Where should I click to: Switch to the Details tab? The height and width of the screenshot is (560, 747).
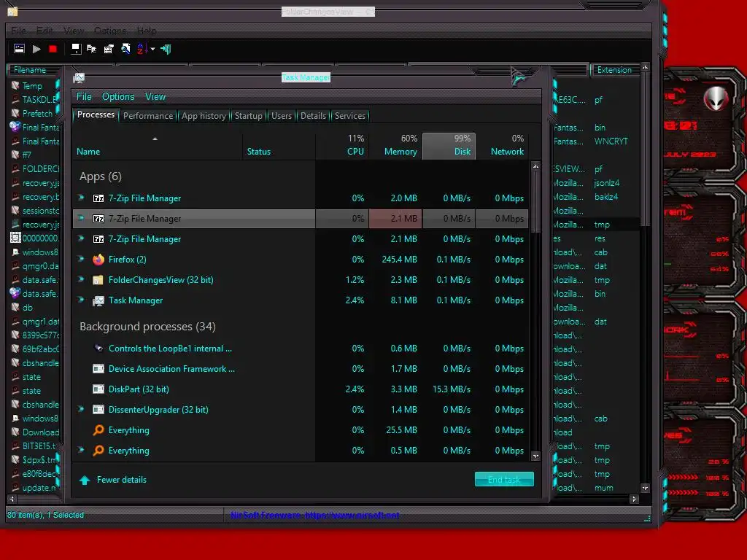(313, 116)
